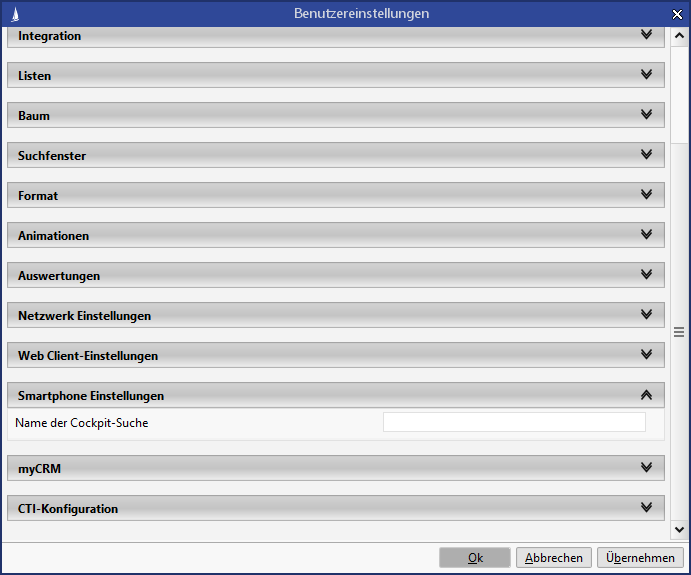Click the Übernehmen button

pos(640,558)
